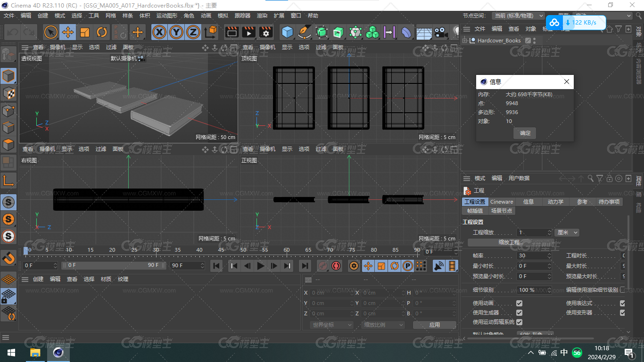Open the 运动图形 menu
This screenshot has height=362, width=644.
click(x=167, y=16)
